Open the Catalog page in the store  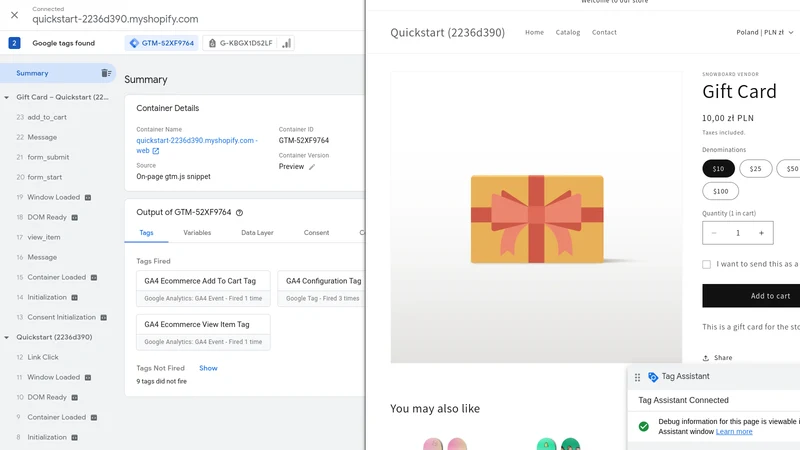568,32
